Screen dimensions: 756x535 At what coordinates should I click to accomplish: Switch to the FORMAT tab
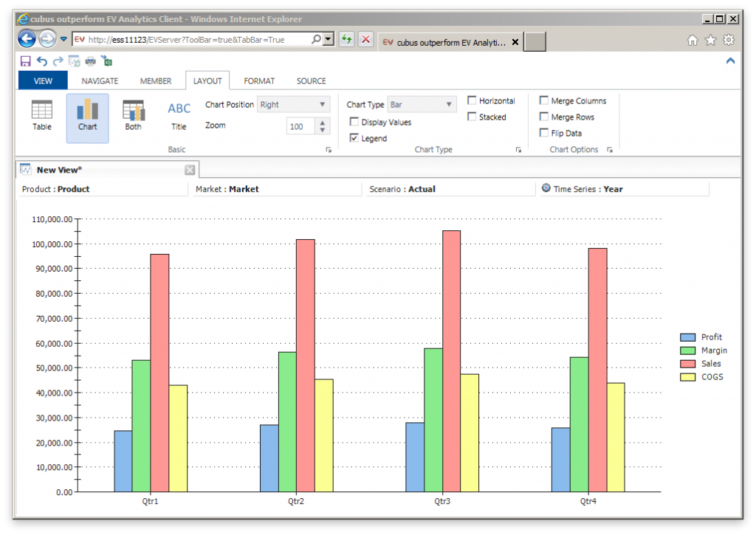[x=259, y=80]
